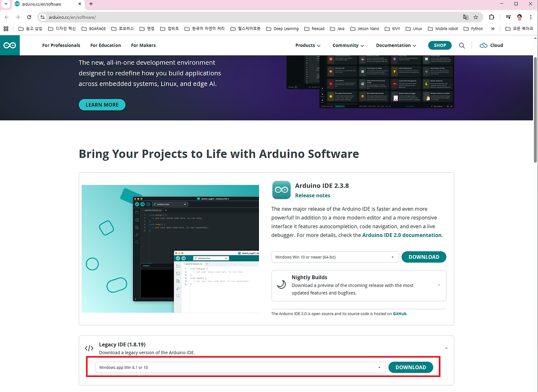Open the GitHub source code link
Viewport: 538px width, 392px height.
tap(400, 313)
